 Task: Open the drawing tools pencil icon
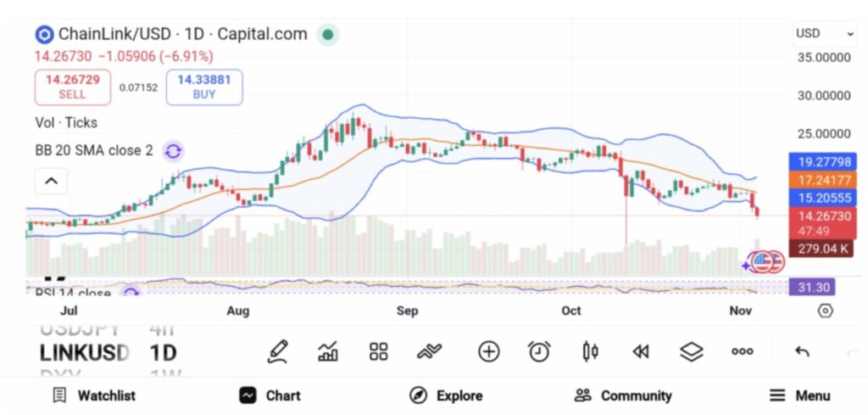277,351
